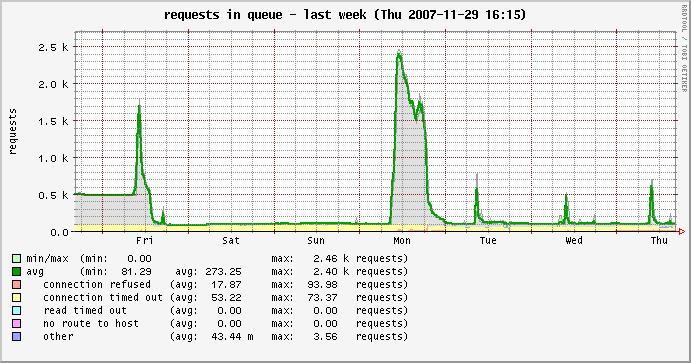Viewport: 691px width, 363px height.
Task: Click the 'Fri' x-axis label
Action: [x=145, y=241]
